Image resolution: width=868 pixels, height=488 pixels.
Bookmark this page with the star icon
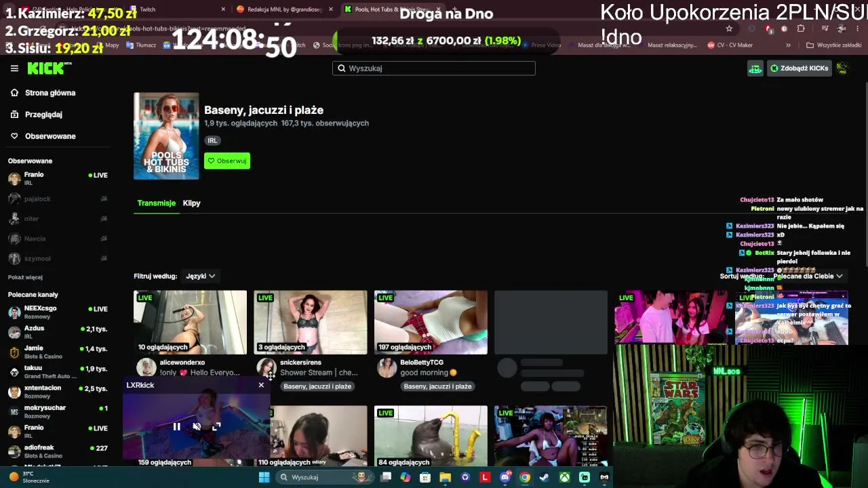coord(729,28)
